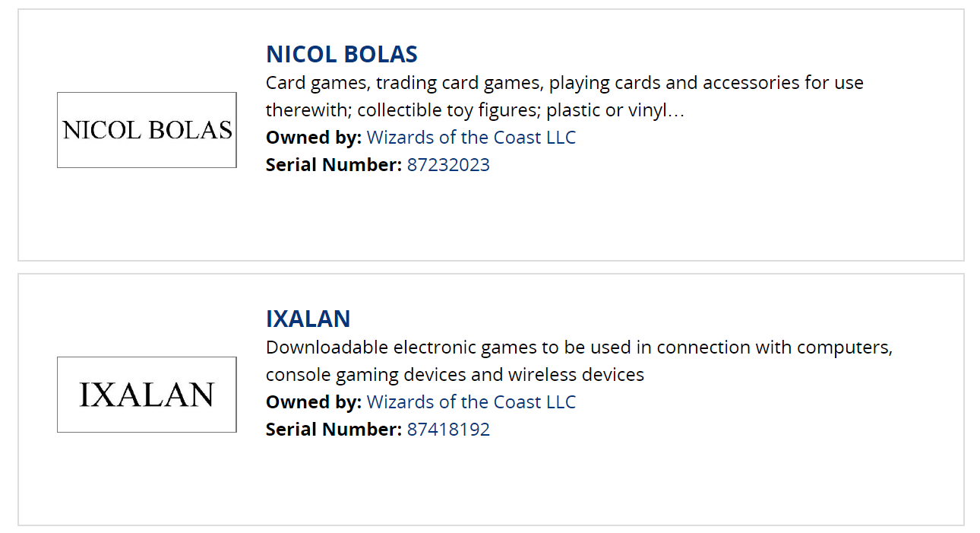Click the IXALAN trademark image
980x533 pixels.
click(x=147, y=395)
